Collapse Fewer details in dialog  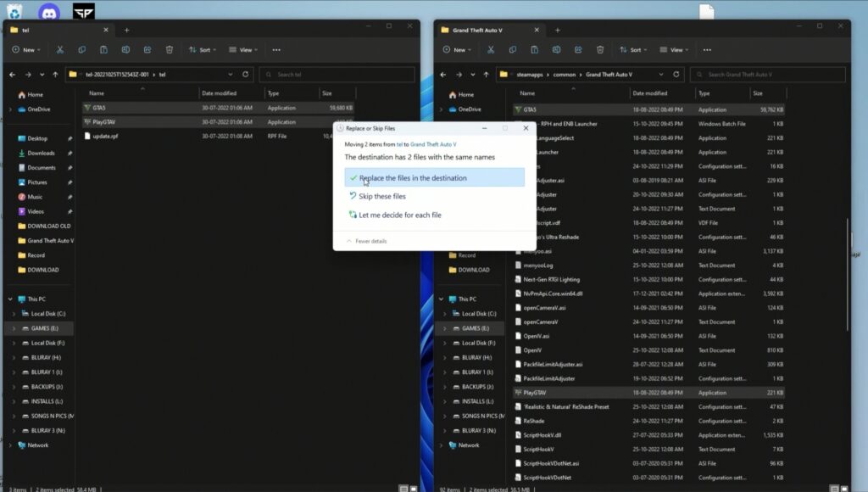point(366,241)
